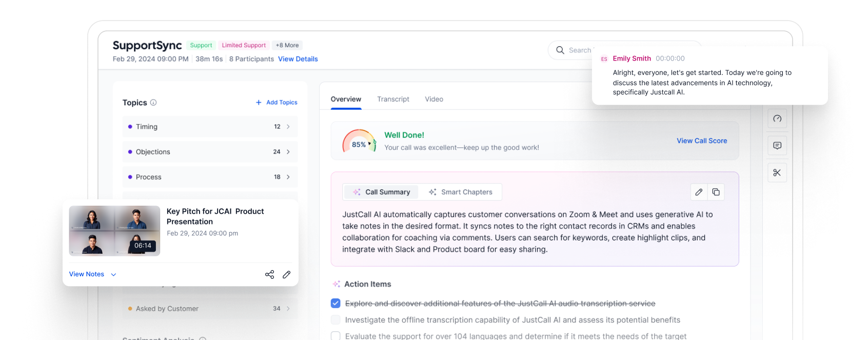Image resolution: width=868 pixels, height=340 pixels.
Task: Expand the Timing topic row
Action: (288, 127)
